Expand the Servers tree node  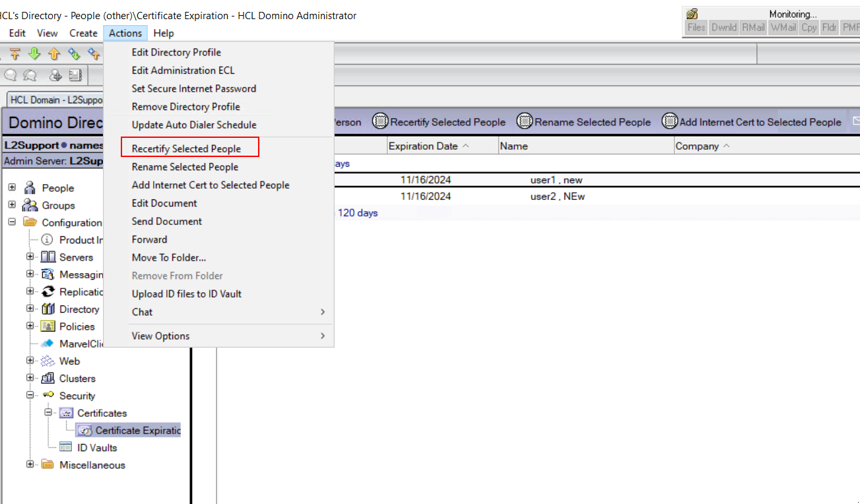(30, 257)
